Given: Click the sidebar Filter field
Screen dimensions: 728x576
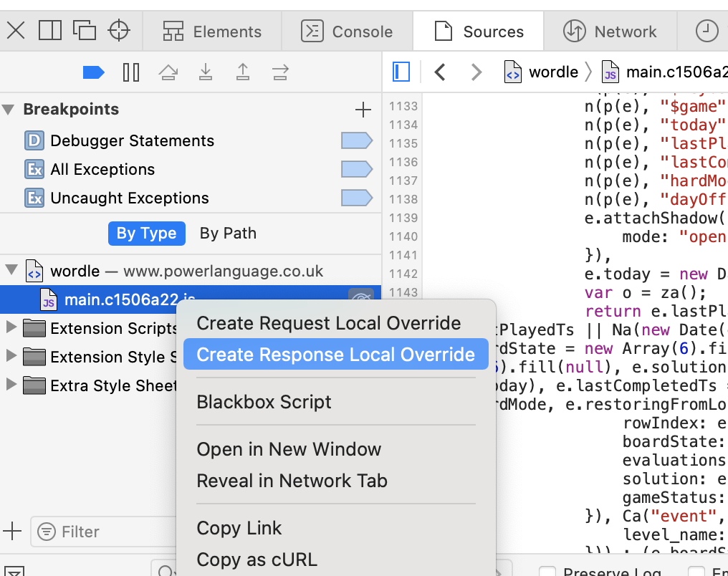Looking at the screenshot, I should (x=104, y=532).
